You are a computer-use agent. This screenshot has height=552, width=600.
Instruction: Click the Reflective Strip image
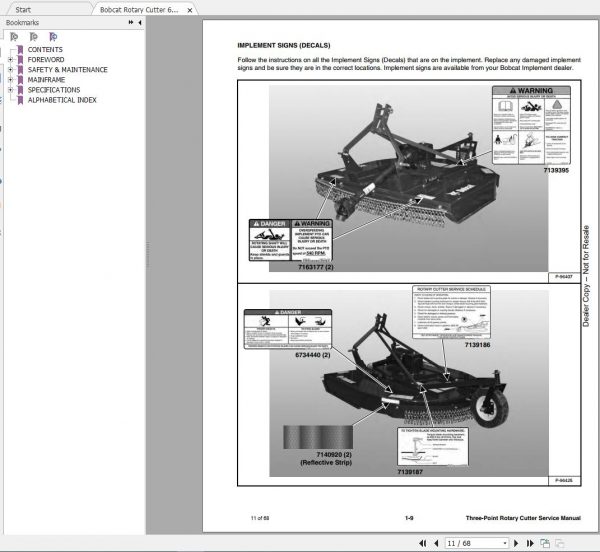318,437
